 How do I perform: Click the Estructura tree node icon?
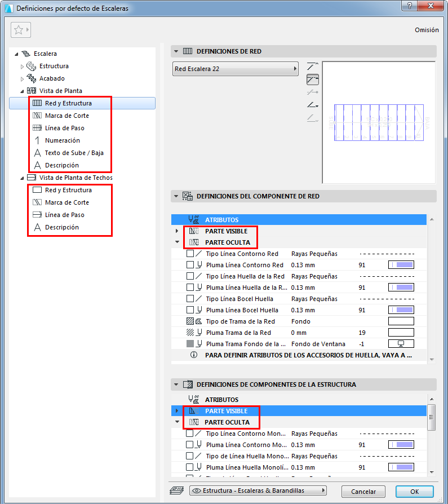[x=31, y=66]
